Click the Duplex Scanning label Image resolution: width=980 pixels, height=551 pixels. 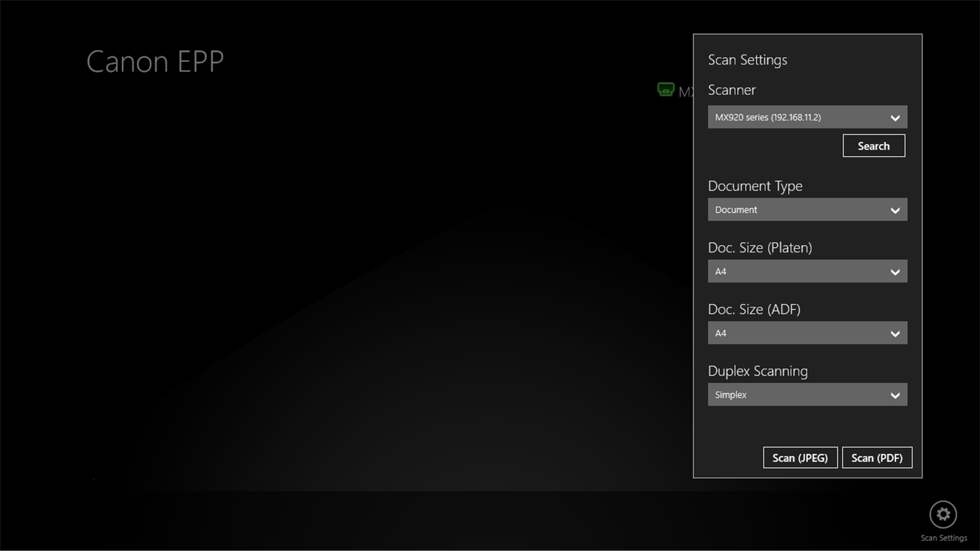(x=757, y=371)
